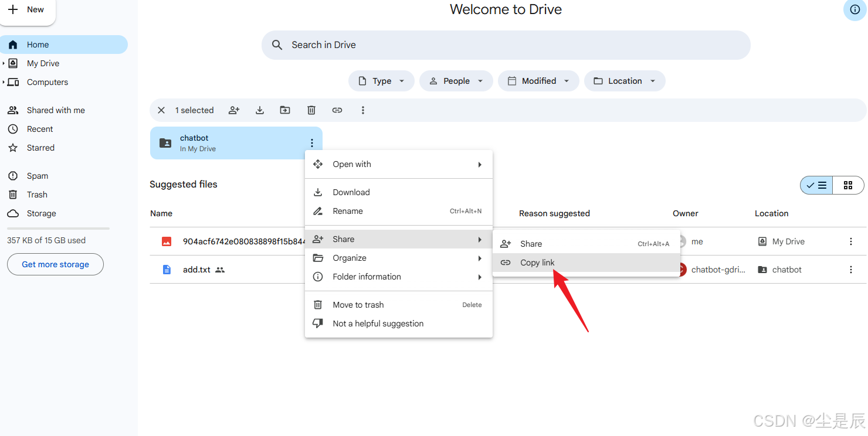This screenshot has width=868, height=436.
Task: Open the add.txt file
Action: coord(196,270)
